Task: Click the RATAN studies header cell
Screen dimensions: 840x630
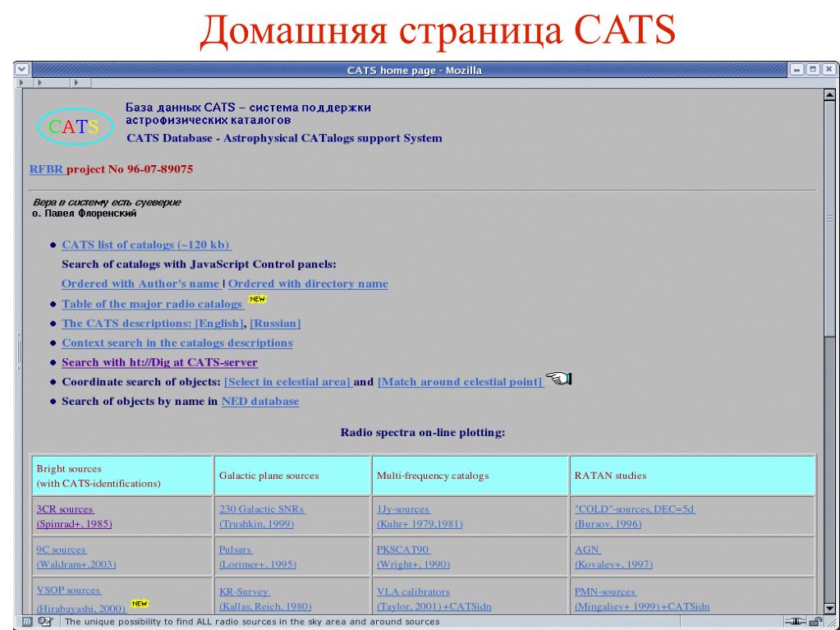Action: [x=693, y=476]
